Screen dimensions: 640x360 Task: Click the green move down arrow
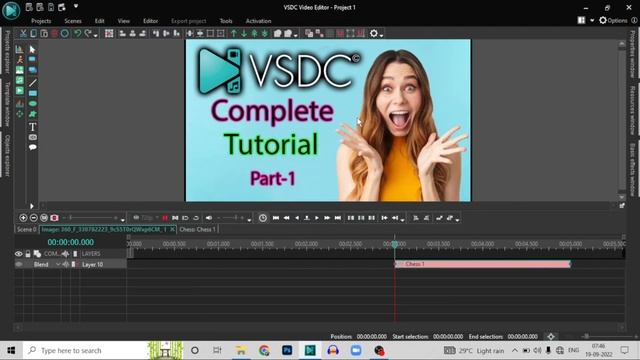pyautogui.click(x=244, y=33)
